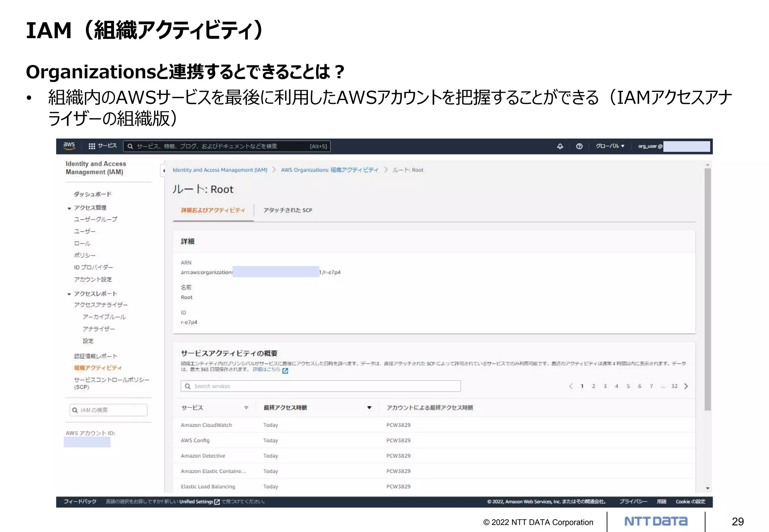Click the Unified Settings link in footer

coord(196,502)
